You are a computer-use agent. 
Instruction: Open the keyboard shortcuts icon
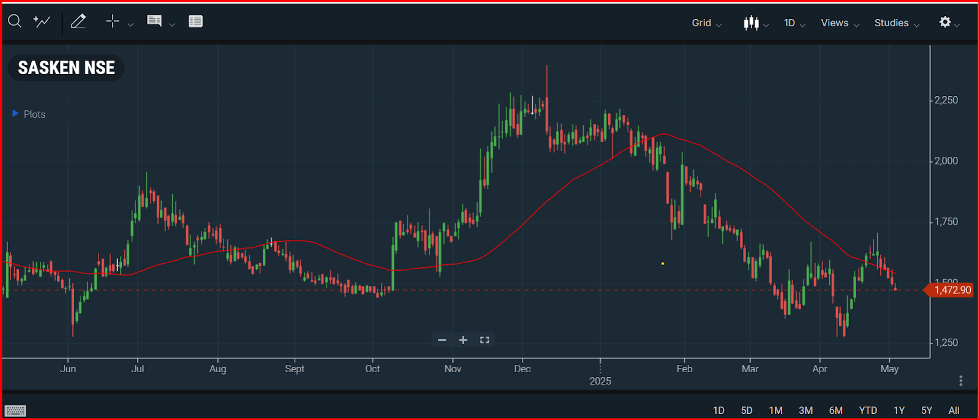click(x=15, y=410)
